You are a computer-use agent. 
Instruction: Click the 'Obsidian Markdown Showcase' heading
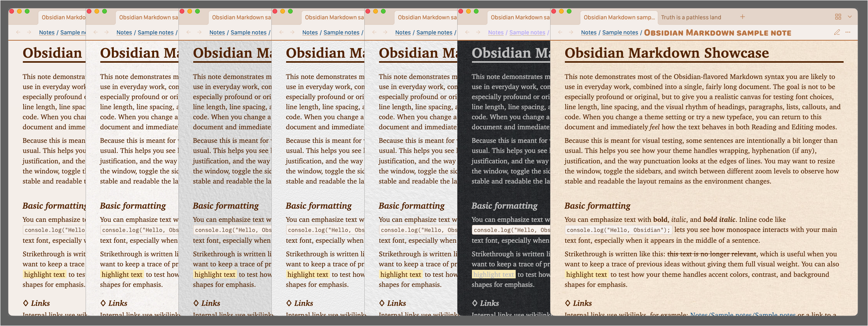point(666,53)
